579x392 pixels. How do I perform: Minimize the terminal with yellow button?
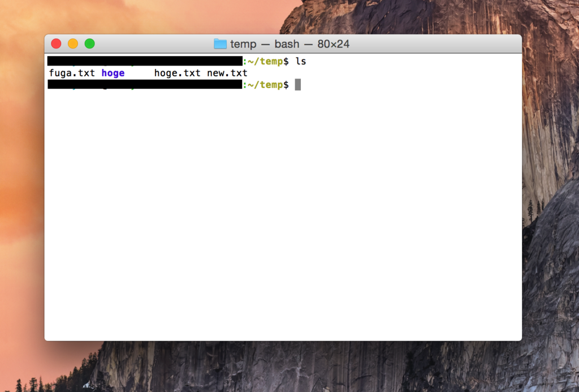coord(73,44)
